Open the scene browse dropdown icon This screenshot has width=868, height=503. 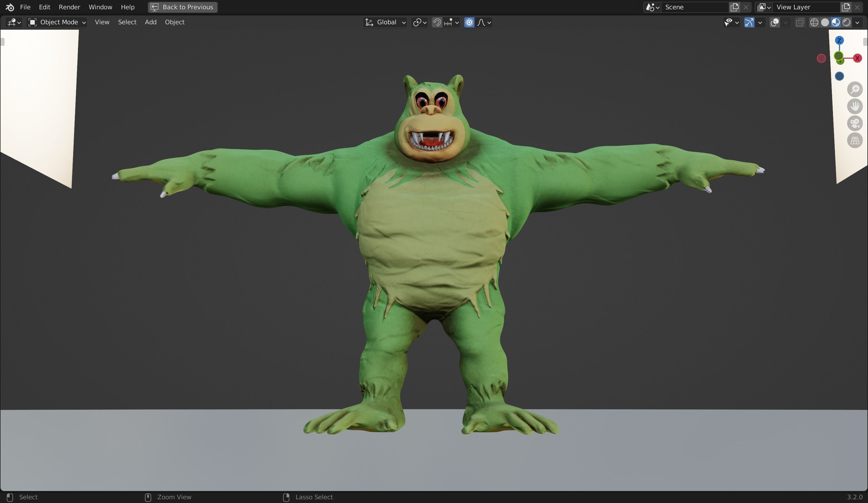tap(652, 7)
